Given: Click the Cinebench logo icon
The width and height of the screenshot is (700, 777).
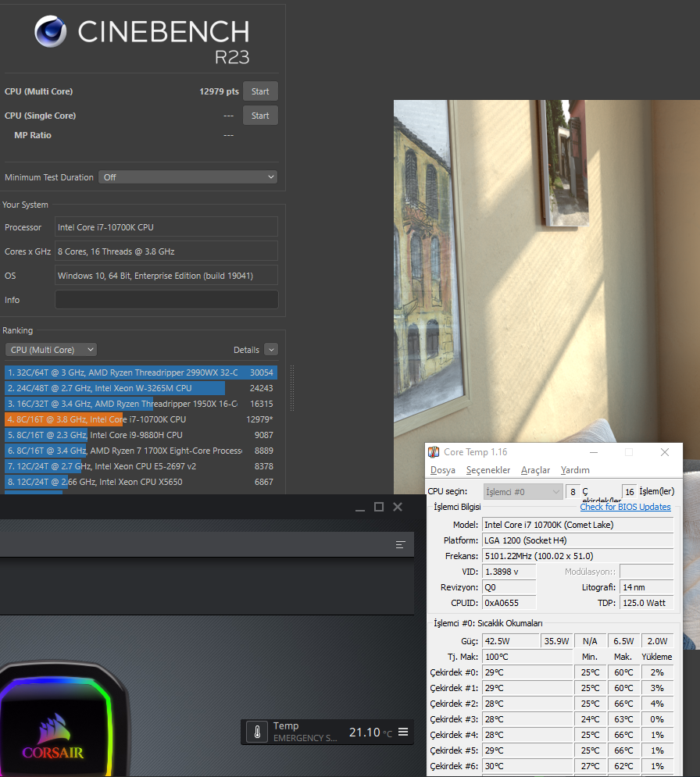Looking at the screenshot, I should [50, 31].
